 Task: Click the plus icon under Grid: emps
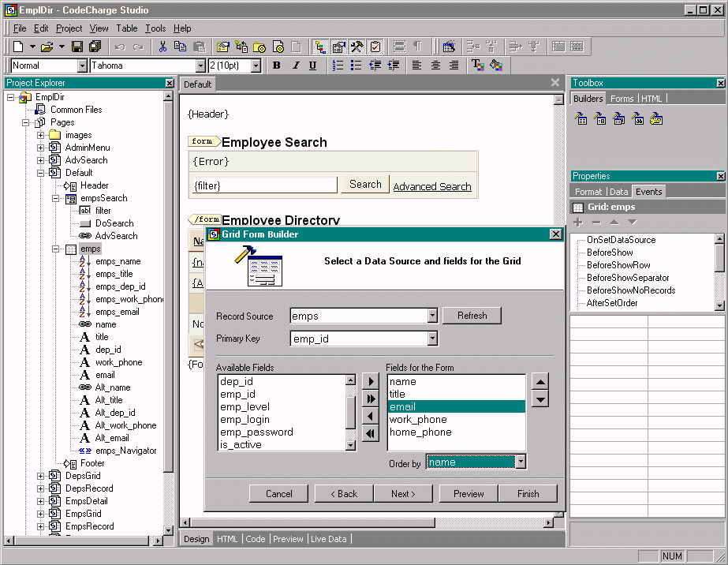pyautogui.click(x=578, y=223)
